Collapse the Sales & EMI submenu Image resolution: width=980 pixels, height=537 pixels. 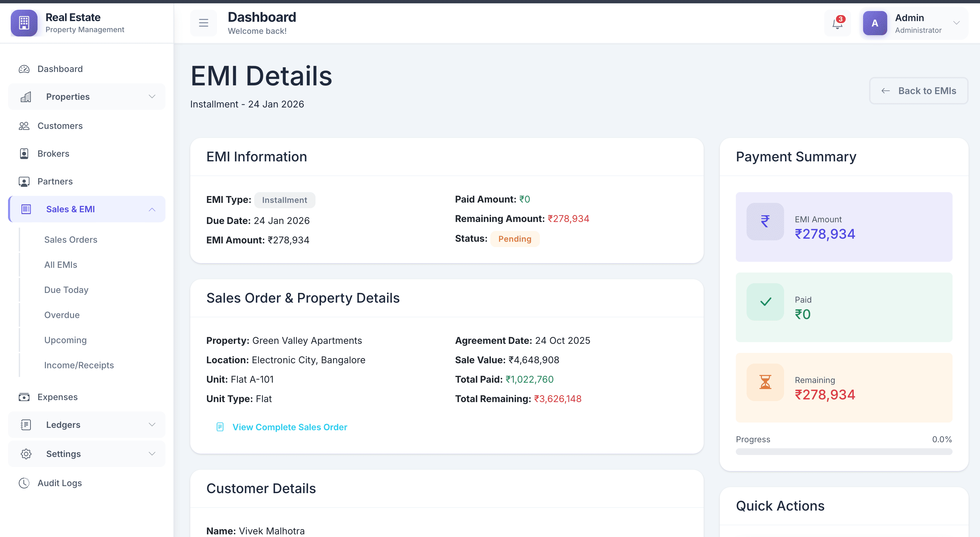[152, 210]
